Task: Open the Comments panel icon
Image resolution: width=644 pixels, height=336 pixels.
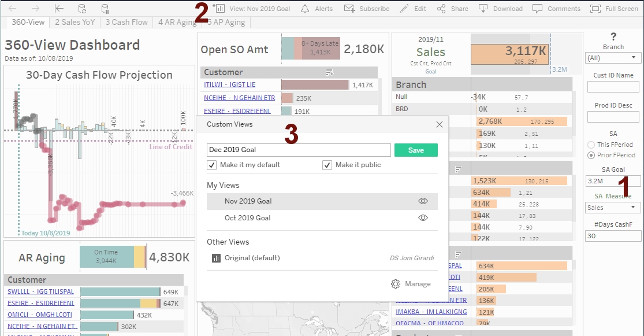Action: tap(537, 9)
